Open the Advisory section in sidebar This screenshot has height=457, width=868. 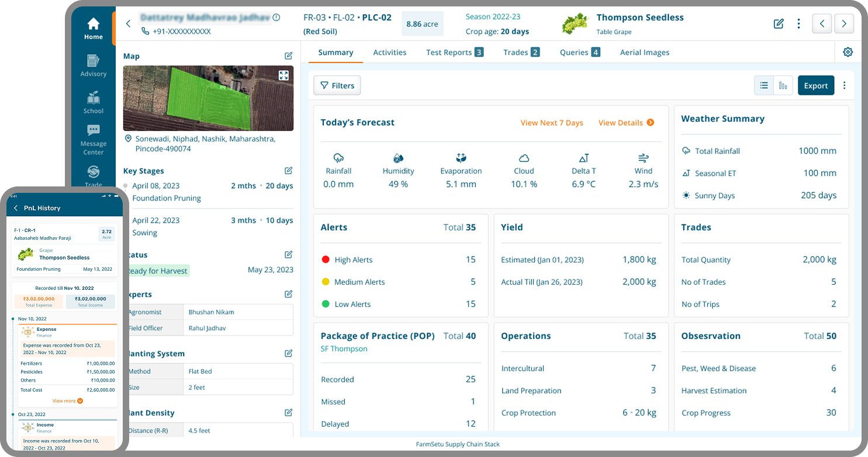(93, 65)
